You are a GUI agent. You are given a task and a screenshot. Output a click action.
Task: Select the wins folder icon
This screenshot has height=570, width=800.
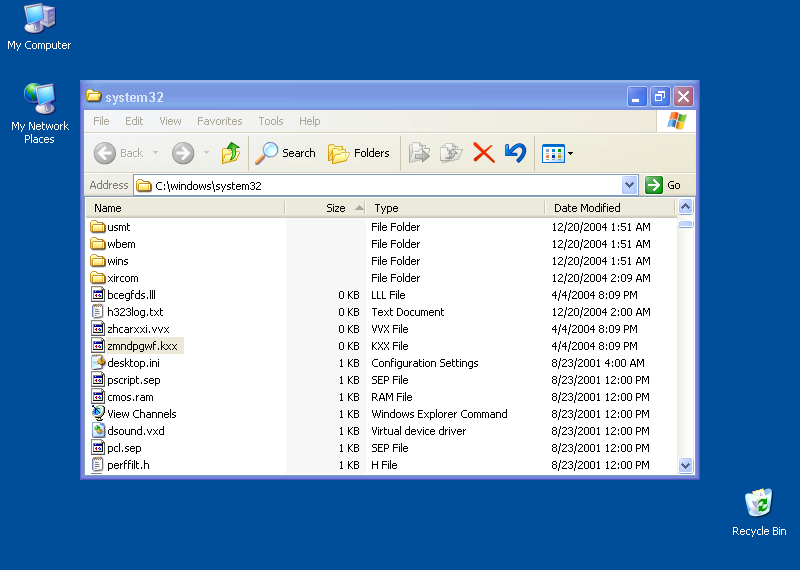click(x=97, y=261)
